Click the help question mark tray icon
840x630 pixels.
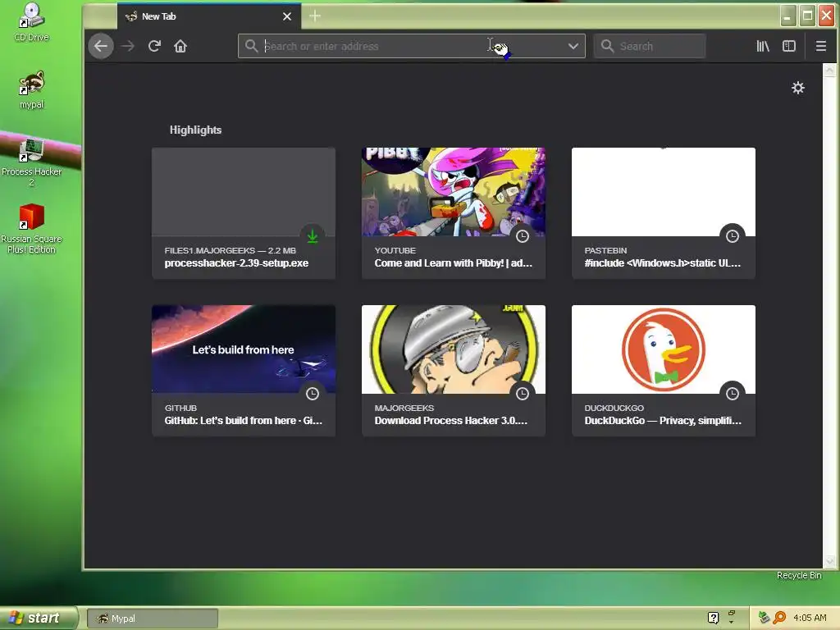tap(713, 618)
